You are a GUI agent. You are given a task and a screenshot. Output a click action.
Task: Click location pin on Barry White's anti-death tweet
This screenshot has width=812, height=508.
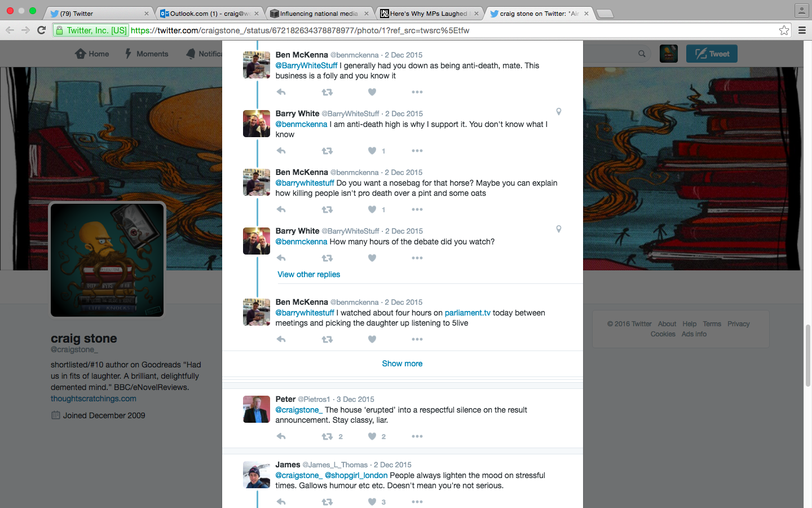tap(558, 112)
